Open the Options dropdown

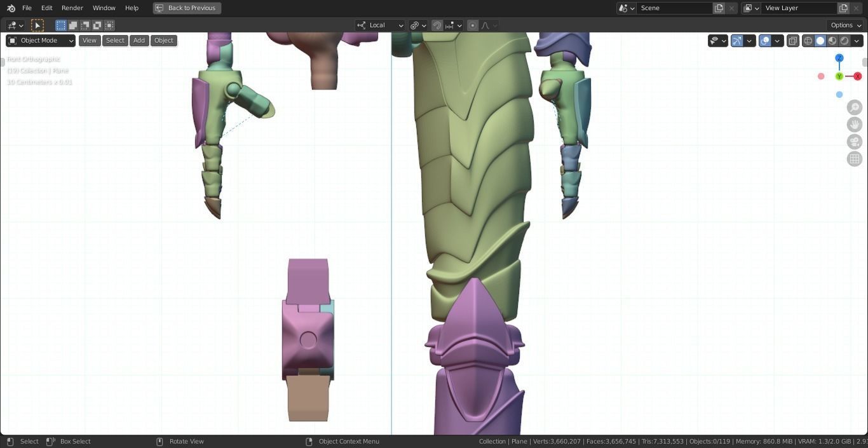click(x=846, y=25)
